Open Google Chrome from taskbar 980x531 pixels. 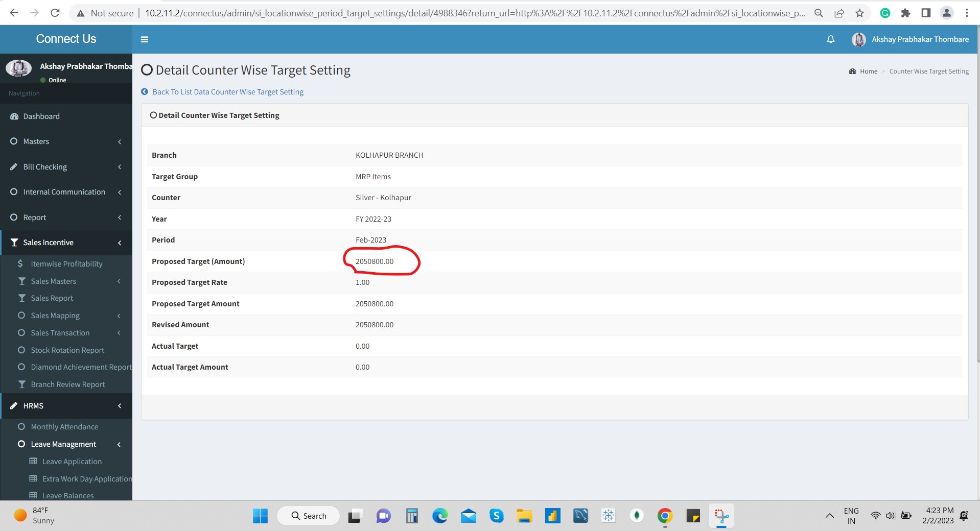coord(665,516)
